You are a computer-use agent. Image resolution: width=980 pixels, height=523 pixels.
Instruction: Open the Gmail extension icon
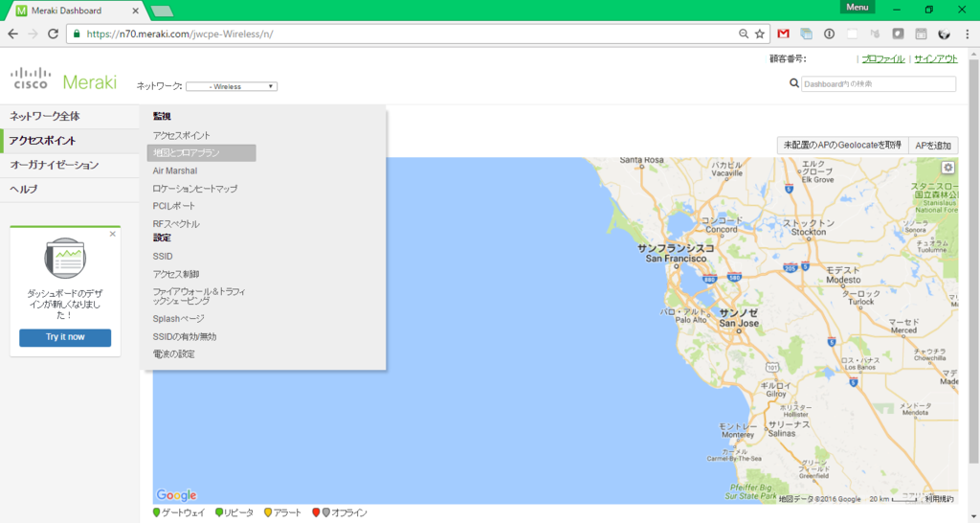coord(783,34)
